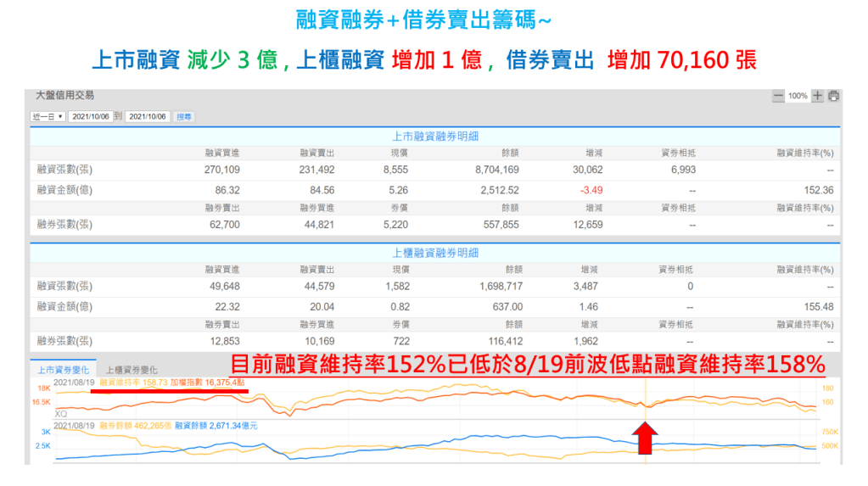Switch to 上櫃資券變化 tab
868x486 pixels.
pyautogui.click(x=132, y=370)
